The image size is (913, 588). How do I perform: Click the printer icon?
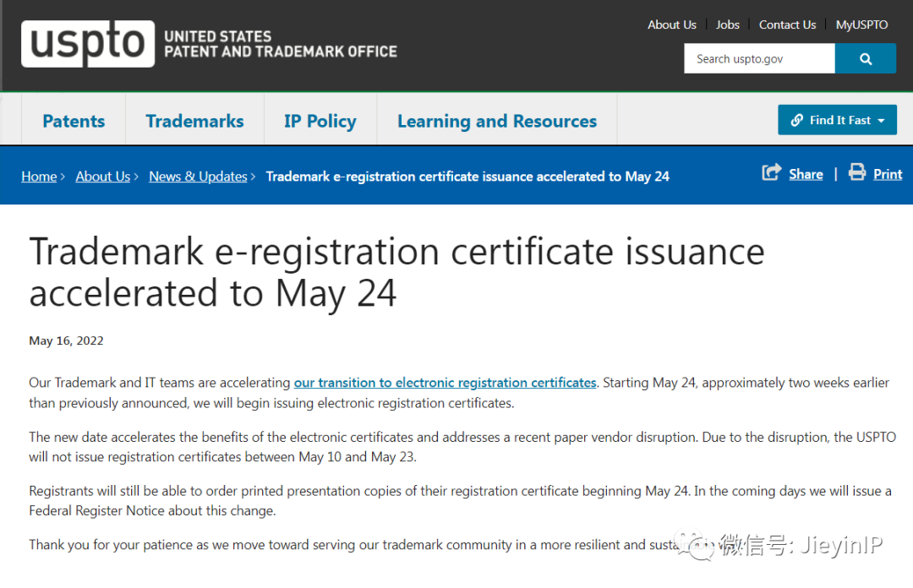click(857, 173)
